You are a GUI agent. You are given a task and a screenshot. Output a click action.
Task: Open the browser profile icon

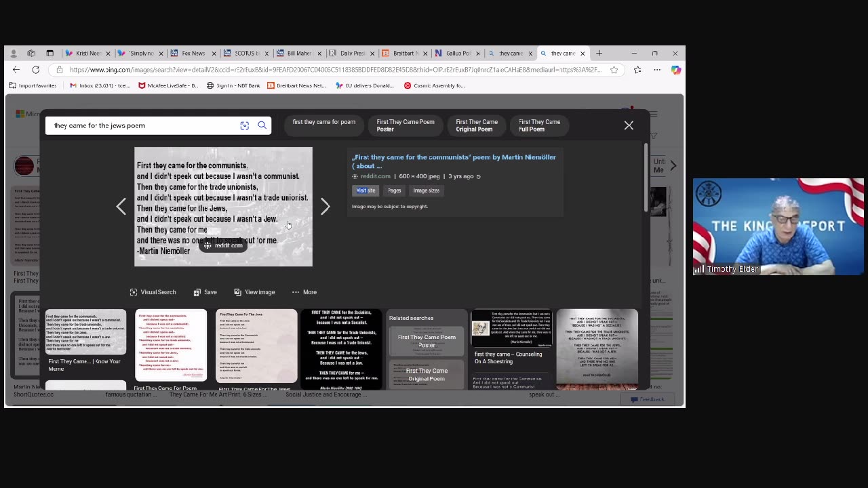click(x=14, y=54)
